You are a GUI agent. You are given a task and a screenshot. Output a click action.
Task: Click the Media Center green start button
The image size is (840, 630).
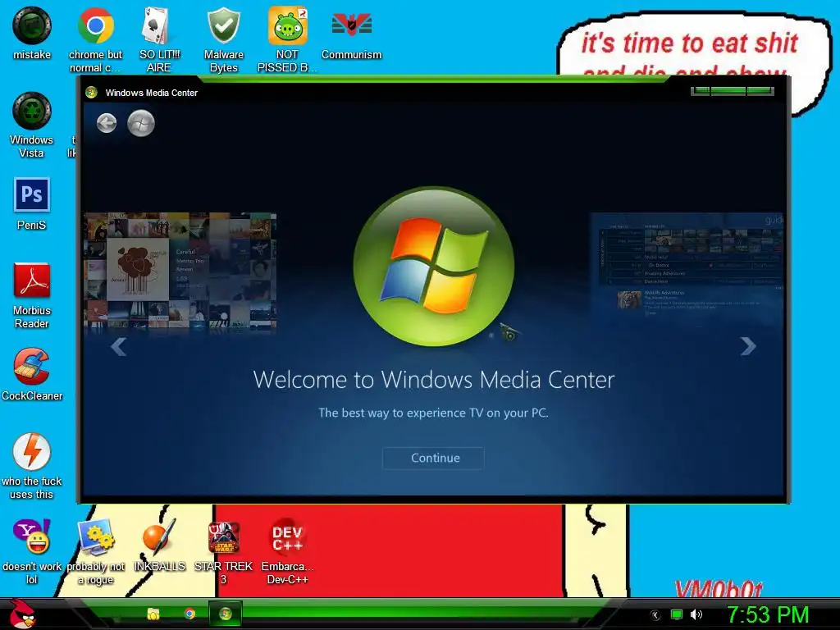[x=141, y=123]
